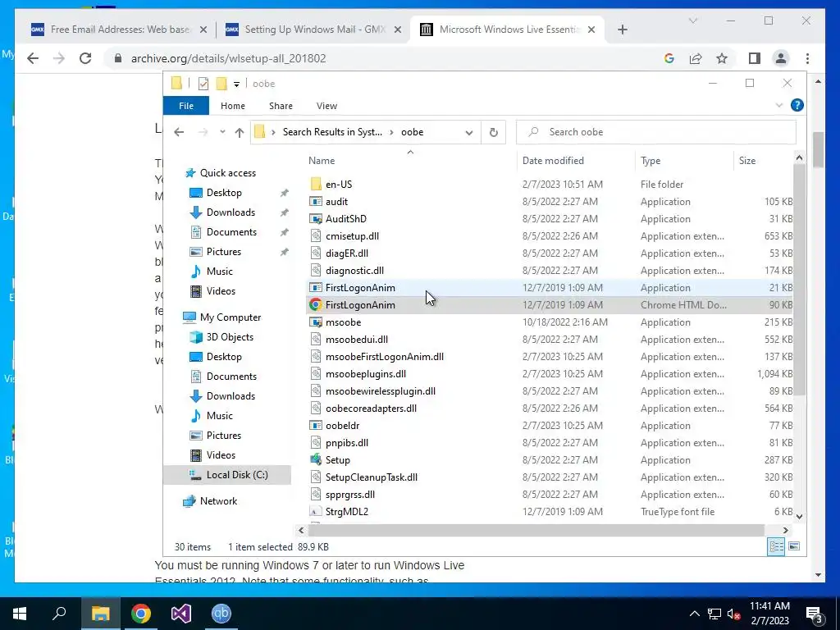Image resolution: width=840 pixels, height=630 pixels.
Task: Open Visual Studio from the taskbar
Action: click(x=181, y=614)
